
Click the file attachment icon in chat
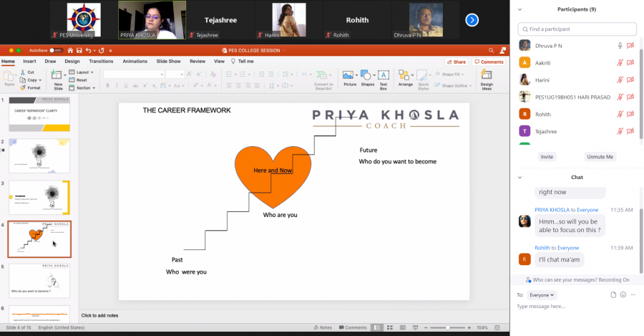click(613, 294)
